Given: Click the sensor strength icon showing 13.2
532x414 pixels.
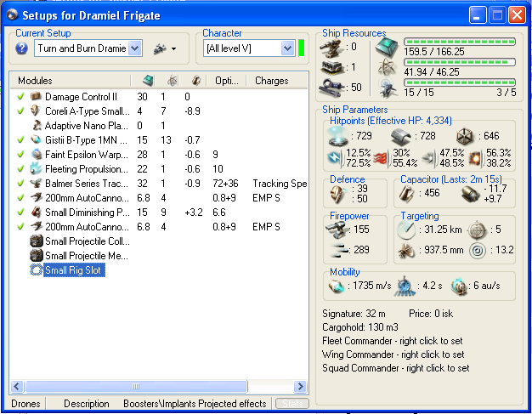Looking at the screenshot, I should tap(478, 251).
